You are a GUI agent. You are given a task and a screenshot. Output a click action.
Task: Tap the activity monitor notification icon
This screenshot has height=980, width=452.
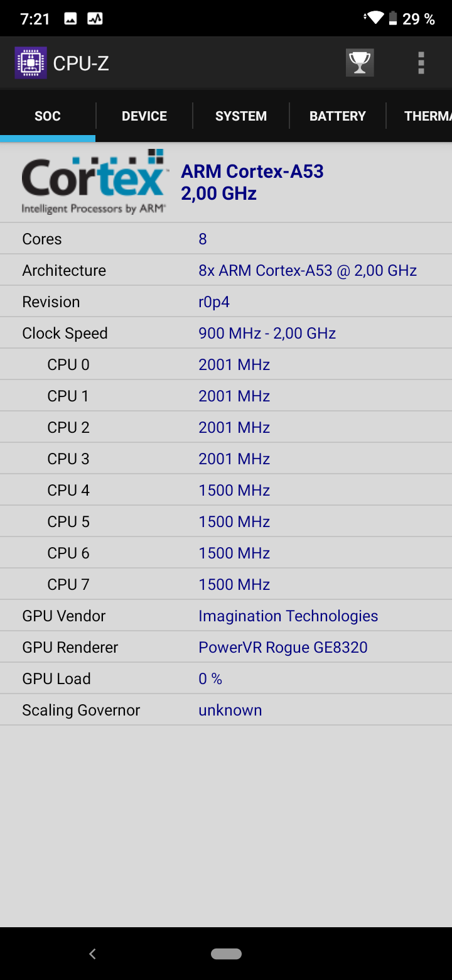pyautogui.click(x=95, y=19)
